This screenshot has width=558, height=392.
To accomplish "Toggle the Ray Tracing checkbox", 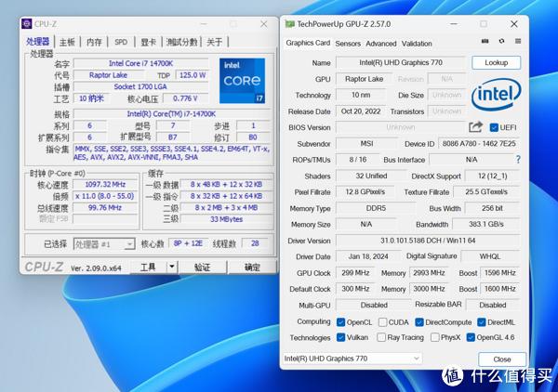I will 381,337.
